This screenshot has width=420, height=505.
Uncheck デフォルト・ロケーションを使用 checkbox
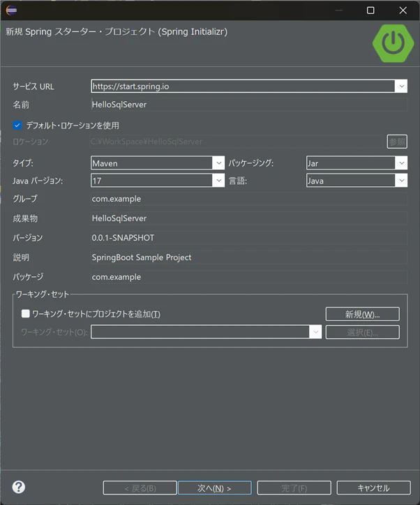click(17, 125)
